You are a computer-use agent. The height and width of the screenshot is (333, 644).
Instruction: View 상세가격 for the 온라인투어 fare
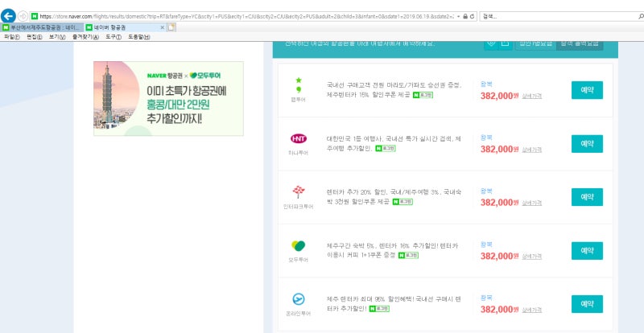tap(532, 310)
